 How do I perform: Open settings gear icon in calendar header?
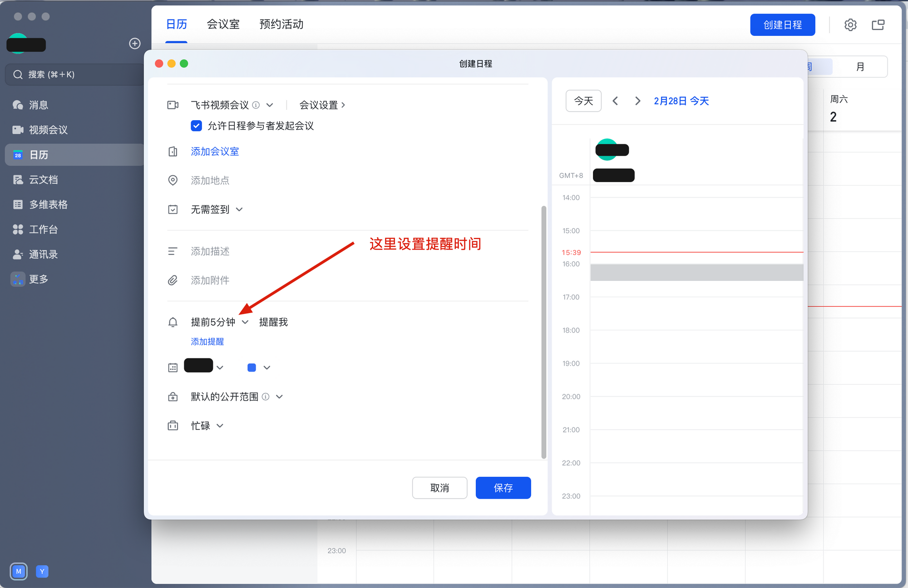point(850,25)
